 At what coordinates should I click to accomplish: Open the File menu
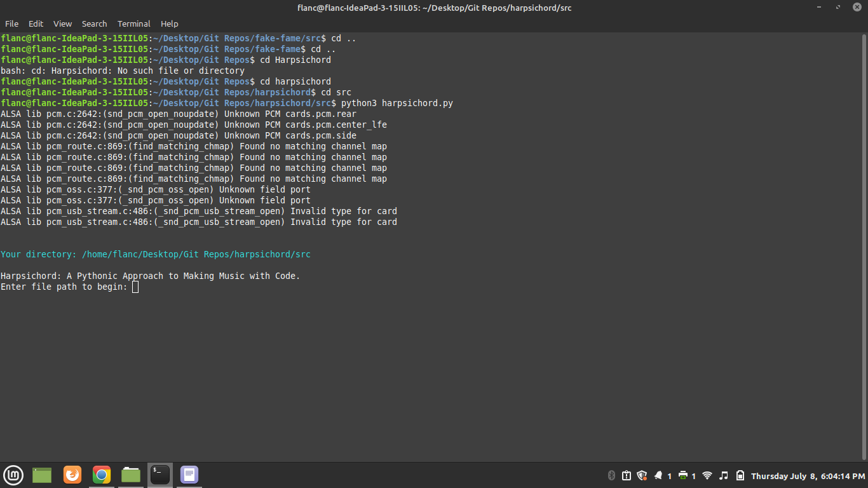pos(11,24)
